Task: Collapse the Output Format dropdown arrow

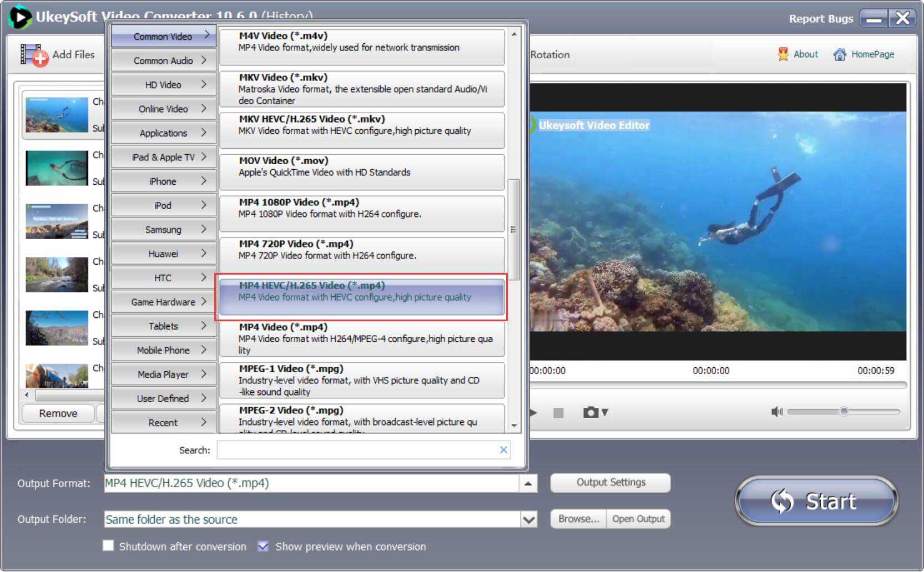Action: pos(528,484)
